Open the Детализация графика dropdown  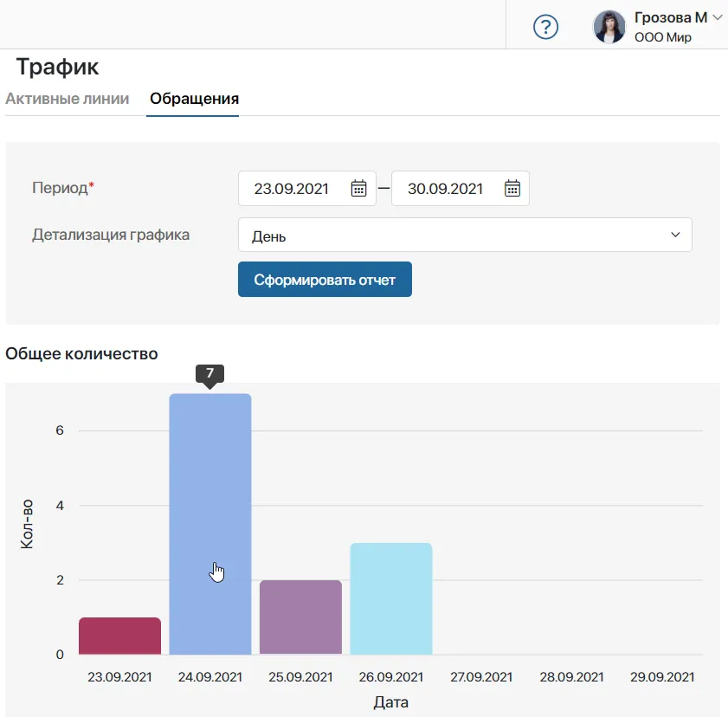coord(675,234)
